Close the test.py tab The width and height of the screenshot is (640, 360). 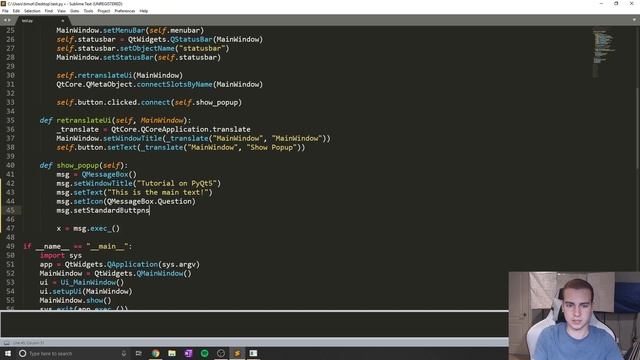(x=62, y=20)
